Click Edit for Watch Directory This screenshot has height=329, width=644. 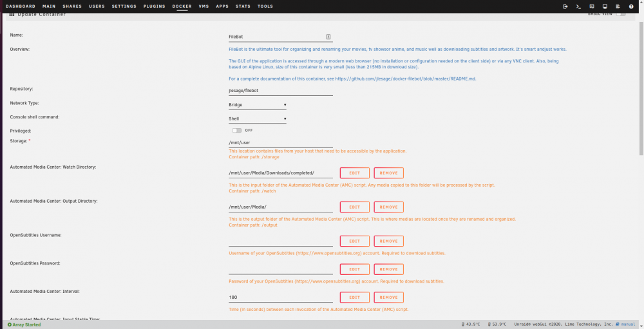pyautogui.click(x=354, y=173)
